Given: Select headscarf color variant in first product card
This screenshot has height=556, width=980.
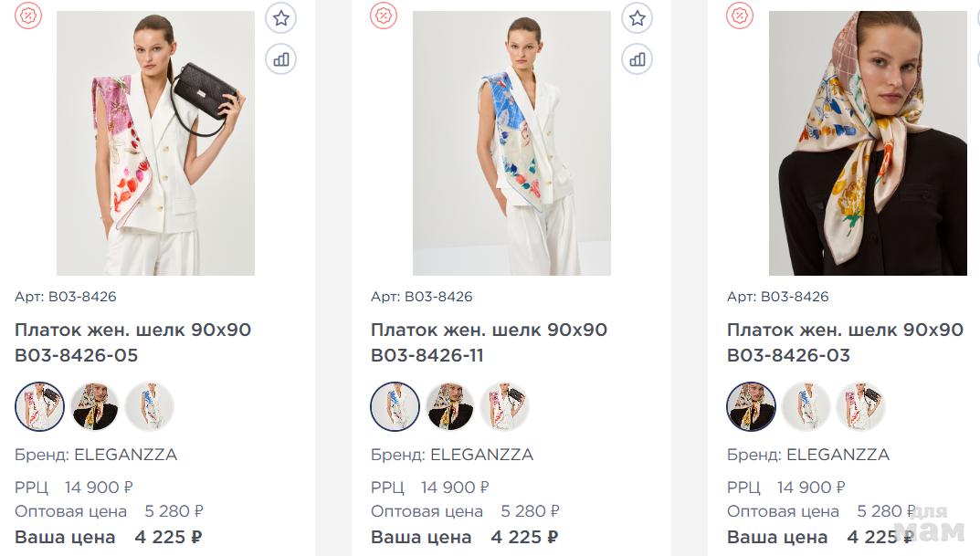Looking at the screenshot, I should 94,406.
